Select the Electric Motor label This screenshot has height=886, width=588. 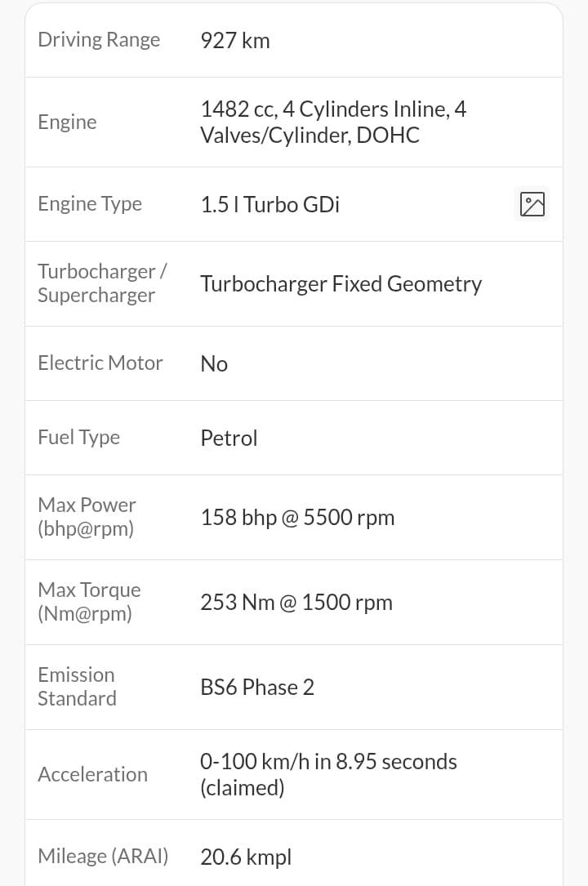point(100,363)
